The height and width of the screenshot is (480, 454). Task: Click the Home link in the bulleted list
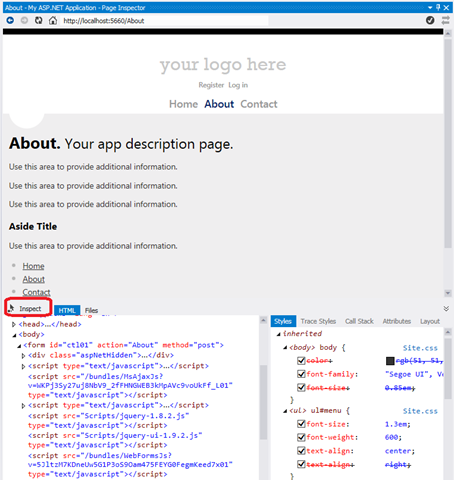tap(33, 266)
